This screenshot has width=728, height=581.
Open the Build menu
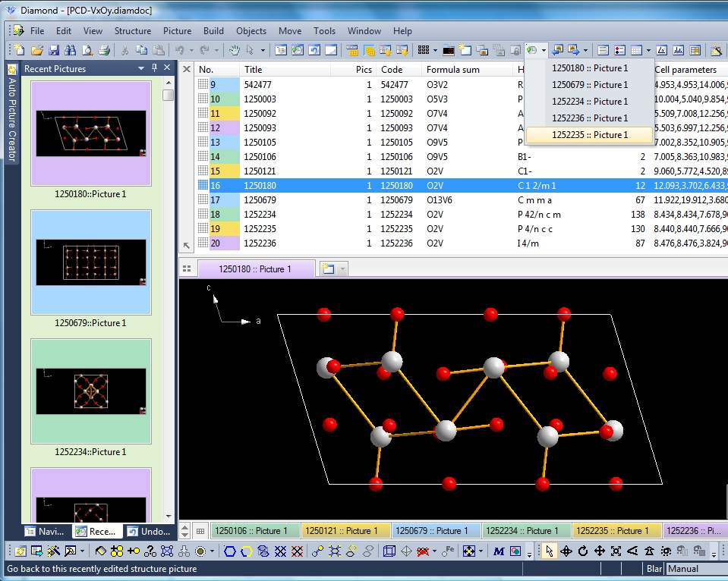click(213, 31)
